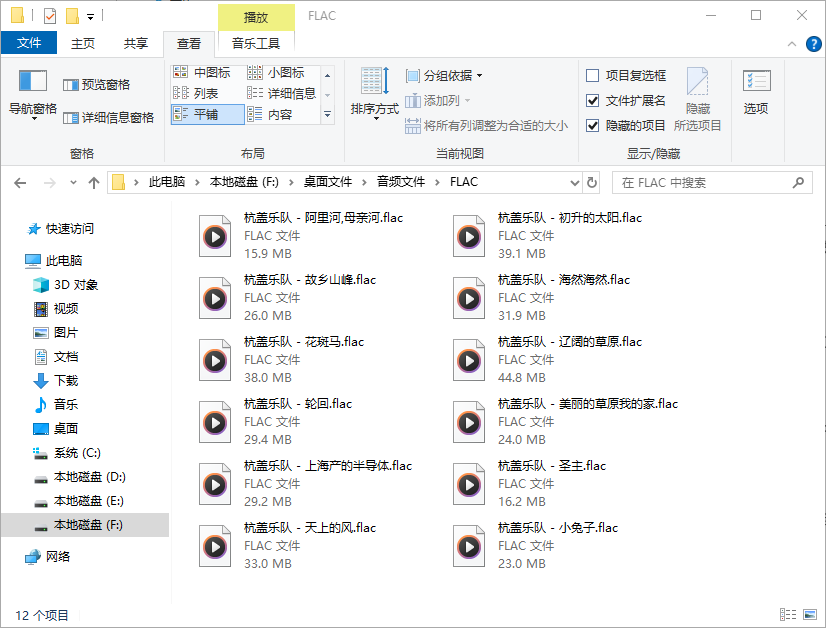826x628 pixels.
Task: Open folder options via the 选项 icon
Action: [756, 90]
